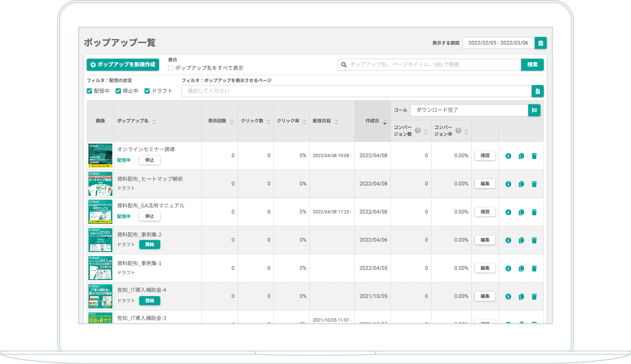
Task: Click 開始 button for 資料配布_事例集-2
Action: coord(150,244)
